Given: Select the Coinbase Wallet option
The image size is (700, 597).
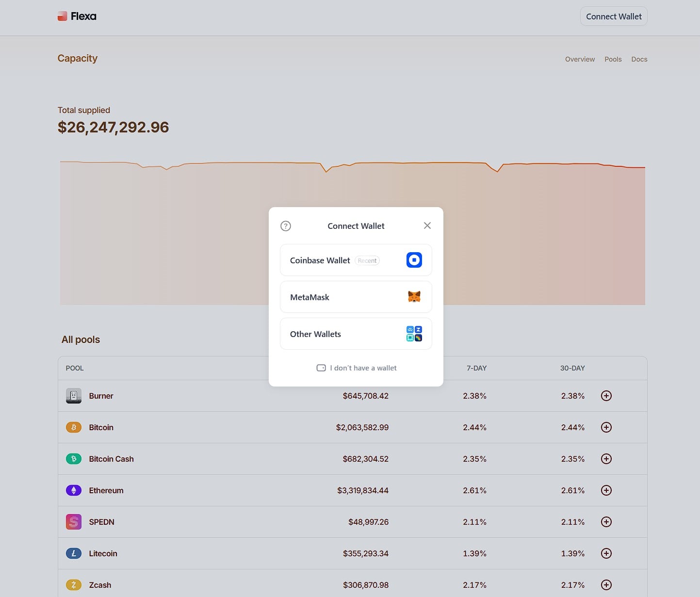Looking at the screenshot, I should tap(356, 260).
